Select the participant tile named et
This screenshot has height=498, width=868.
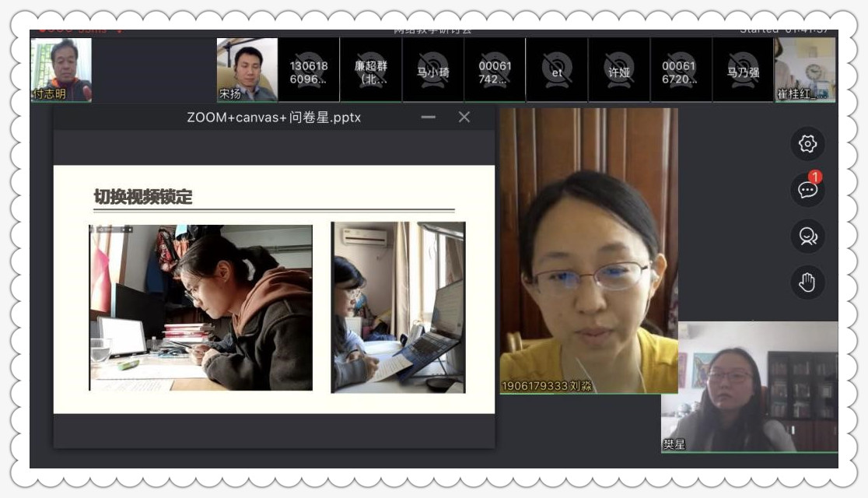pos(557,71)
